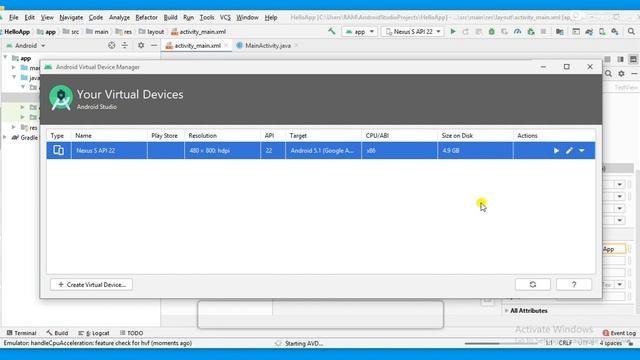Click the 4.9 GB size cell
The height and width of the screenshot is (360, 640).
[475, 151]
